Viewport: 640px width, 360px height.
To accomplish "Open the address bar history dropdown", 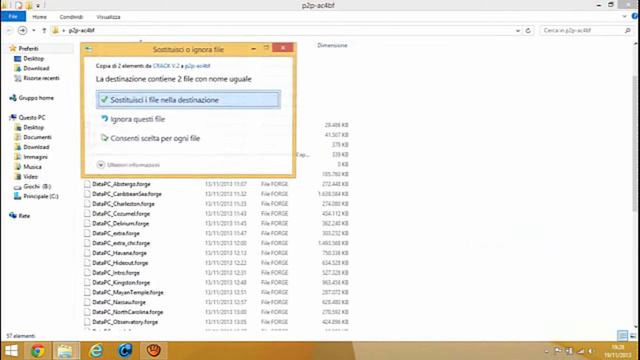I will tap(518, 31).
